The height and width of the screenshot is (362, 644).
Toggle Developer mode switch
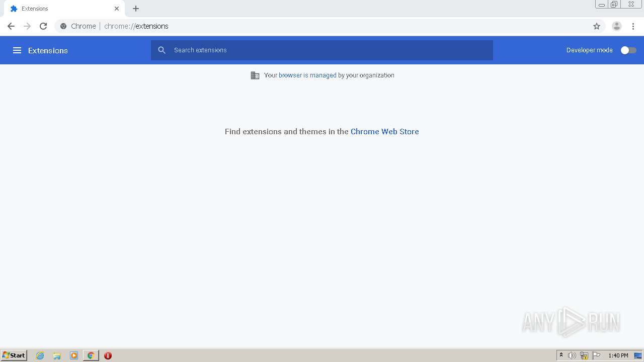628,50
